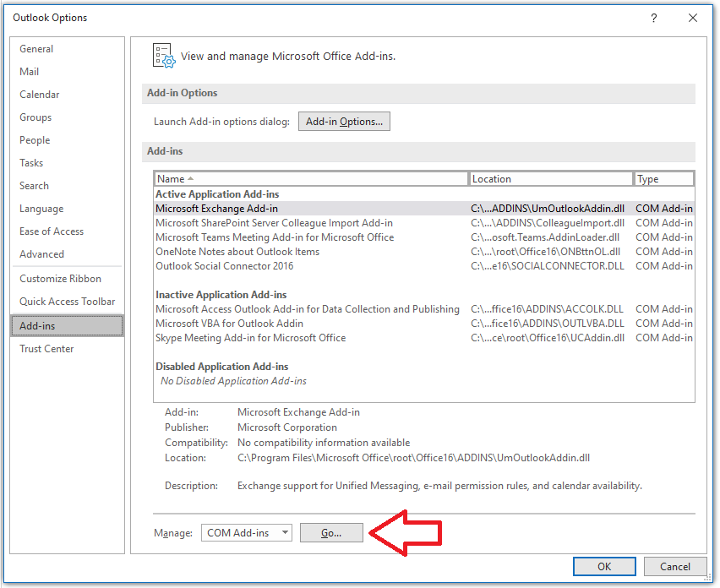Click the Teams.AddinLoader.dll location cell
The image size is (720, 588).
pyautogui.click(x=545, y=237)
